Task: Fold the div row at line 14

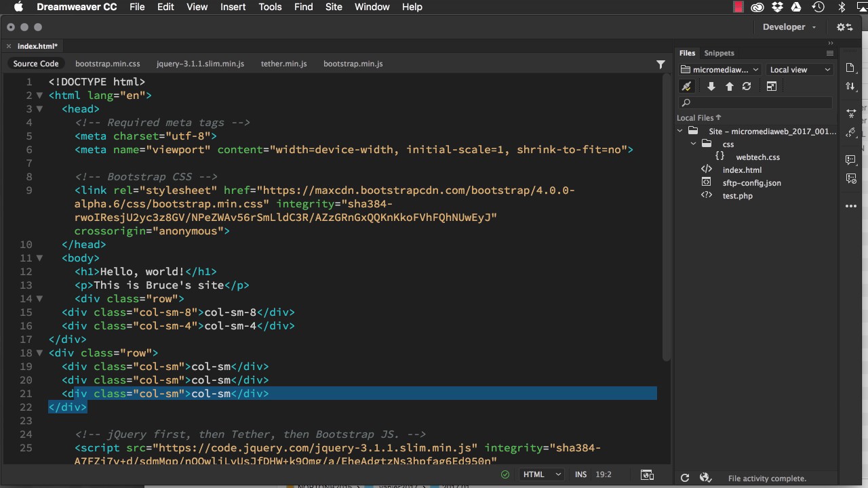Action: pyautogui.click(x=39, y=298)
